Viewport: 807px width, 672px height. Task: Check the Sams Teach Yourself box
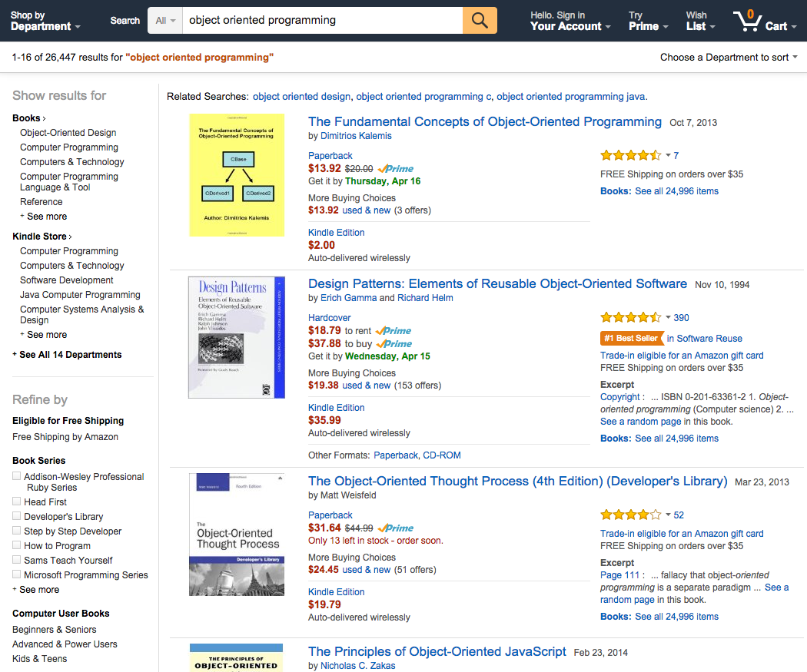(x=16, y=559)
